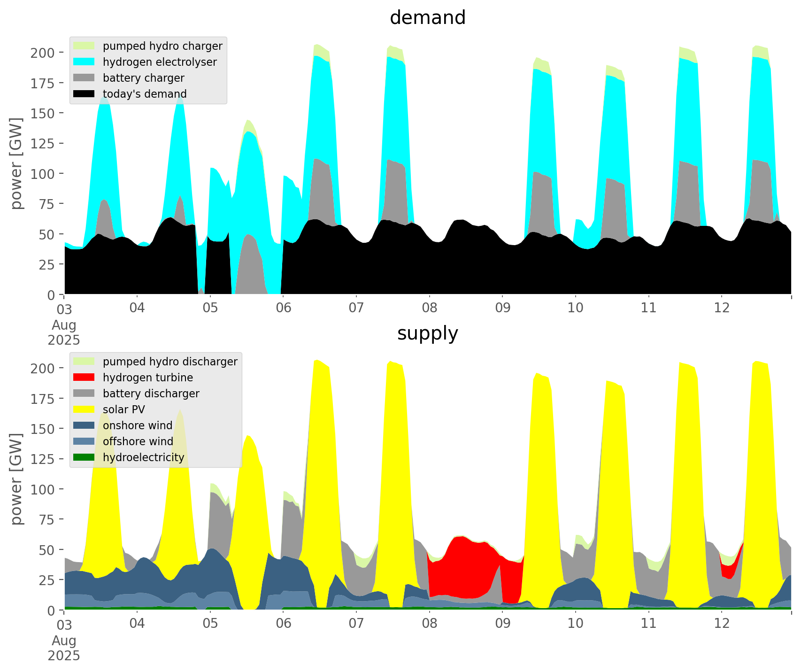The width and height of the screenshot is (801, 672).
Task: Click the cyan hydrogen electrolyser legend swatch
Action: (x=84, y=62)
